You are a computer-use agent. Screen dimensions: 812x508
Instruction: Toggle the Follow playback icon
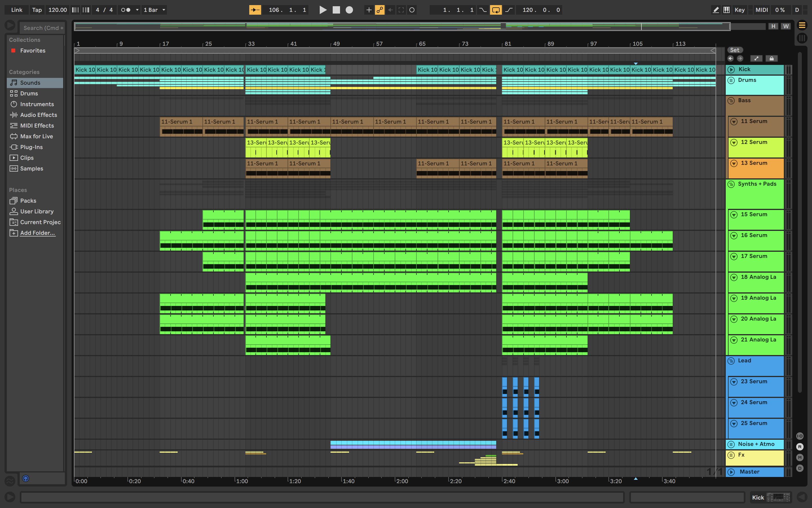click(255, 10)
